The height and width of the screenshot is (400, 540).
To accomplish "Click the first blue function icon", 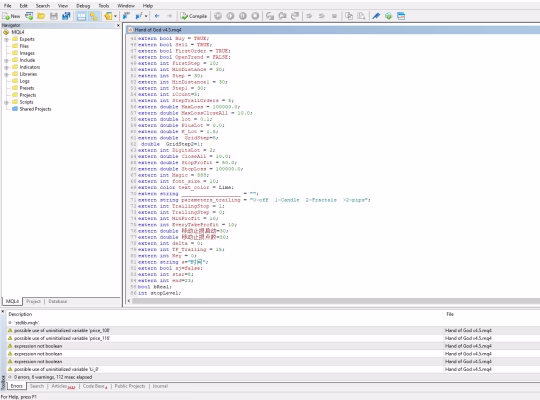I will point(126,16).
